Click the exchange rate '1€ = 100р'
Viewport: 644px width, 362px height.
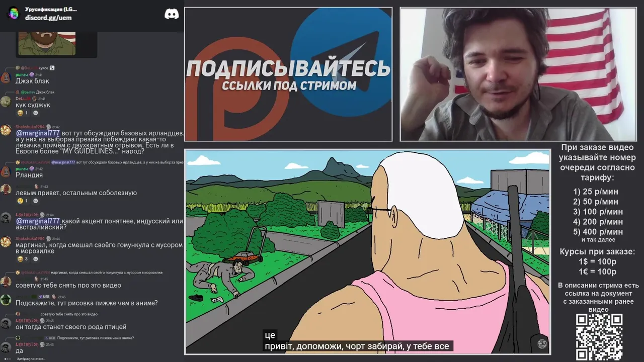pyautogui.click(x=597, y=272)
